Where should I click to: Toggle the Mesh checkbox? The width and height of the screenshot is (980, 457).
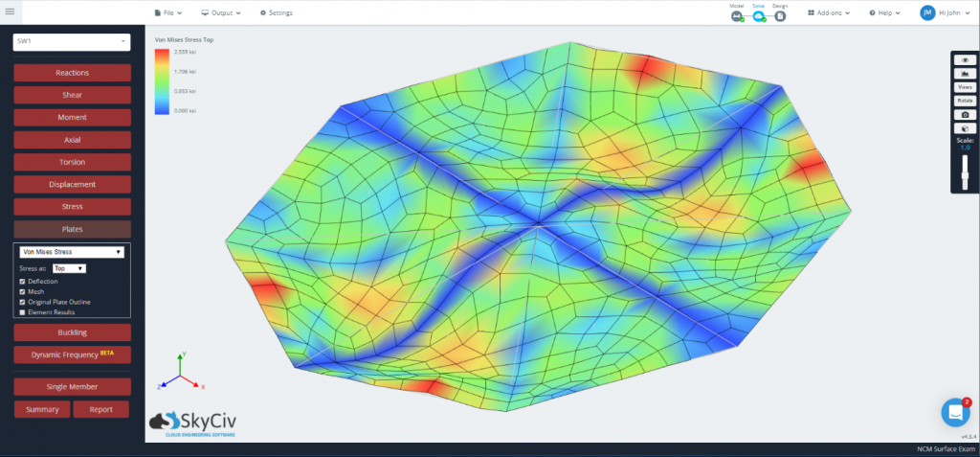(x=23, y=291)
